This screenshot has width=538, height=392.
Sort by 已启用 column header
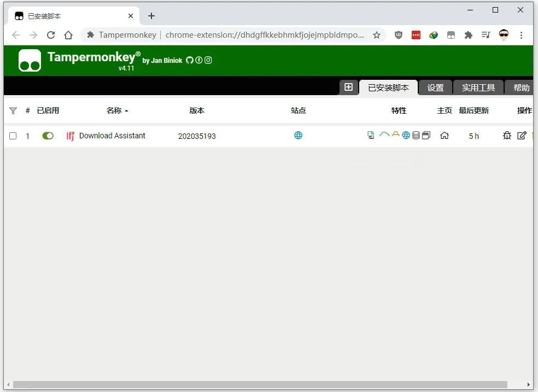click(48, 110)
